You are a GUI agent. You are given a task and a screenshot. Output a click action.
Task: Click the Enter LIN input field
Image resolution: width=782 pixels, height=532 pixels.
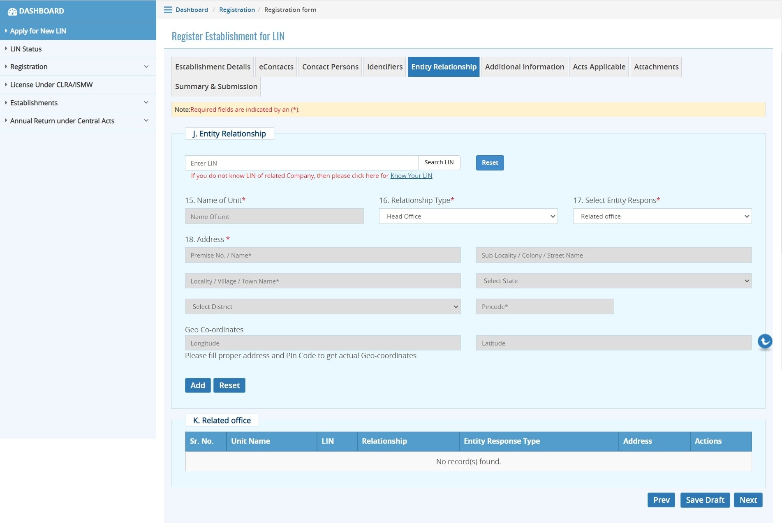(x=301, y=163)
